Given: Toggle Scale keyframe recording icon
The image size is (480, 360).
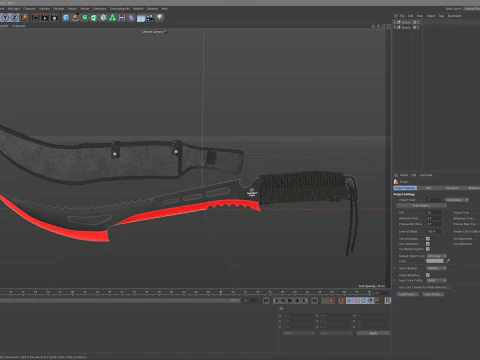Looking at the screenshot, I should 356,301.
